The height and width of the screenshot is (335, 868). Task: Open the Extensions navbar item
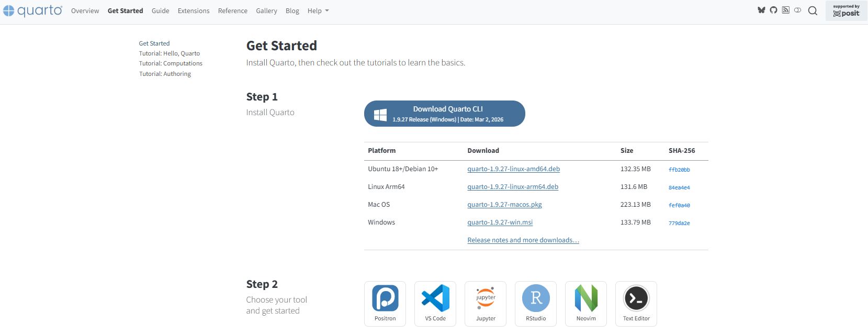pos(194,10)
